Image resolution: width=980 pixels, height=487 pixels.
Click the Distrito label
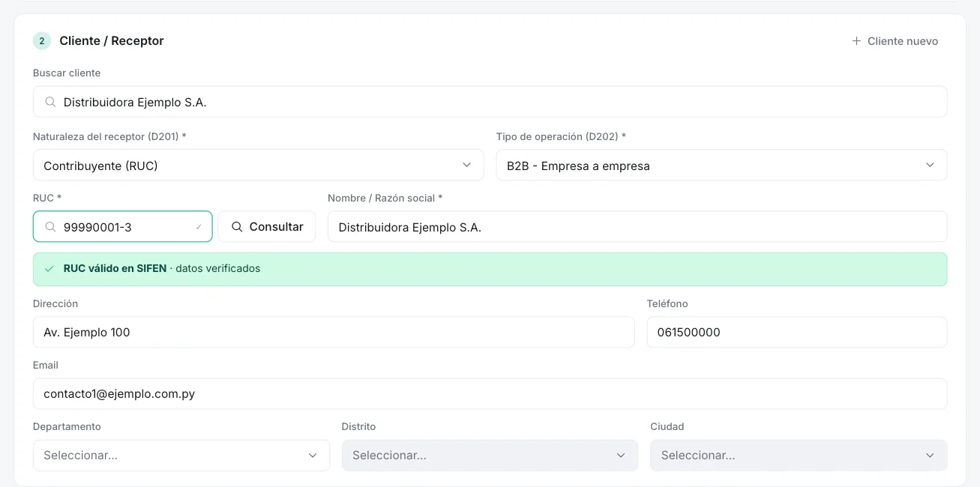pyautogui.click(x=358, y=426)
